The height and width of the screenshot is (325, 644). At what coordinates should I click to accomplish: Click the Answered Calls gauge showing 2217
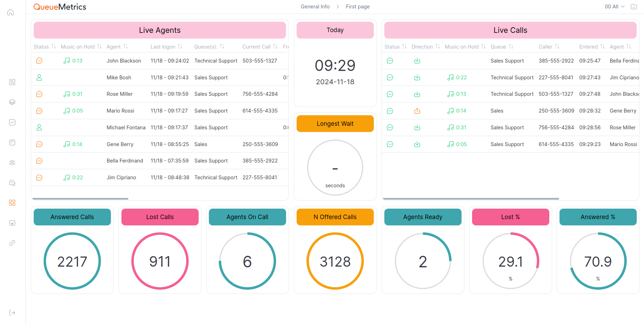72,261
